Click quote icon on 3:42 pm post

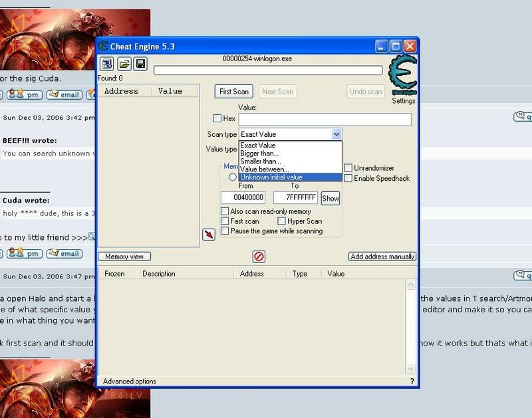[523, 116]
